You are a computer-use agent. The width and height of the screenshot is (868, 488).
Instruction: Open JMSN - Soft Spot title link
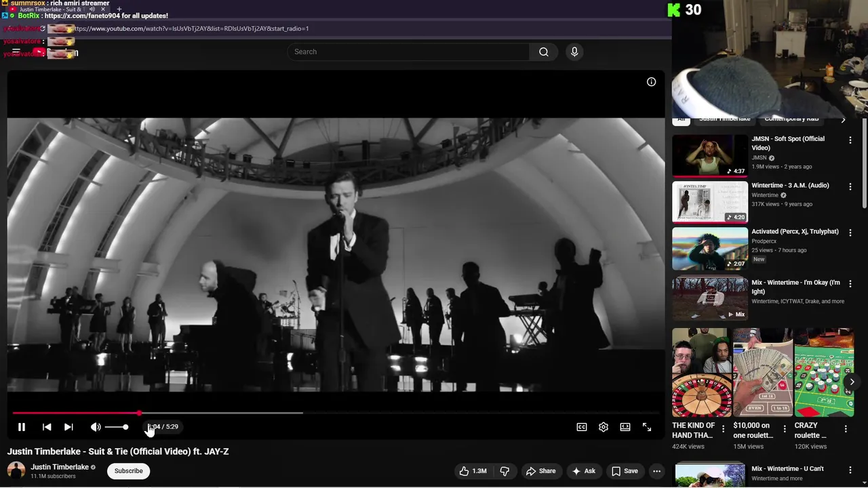click(788, 143)
